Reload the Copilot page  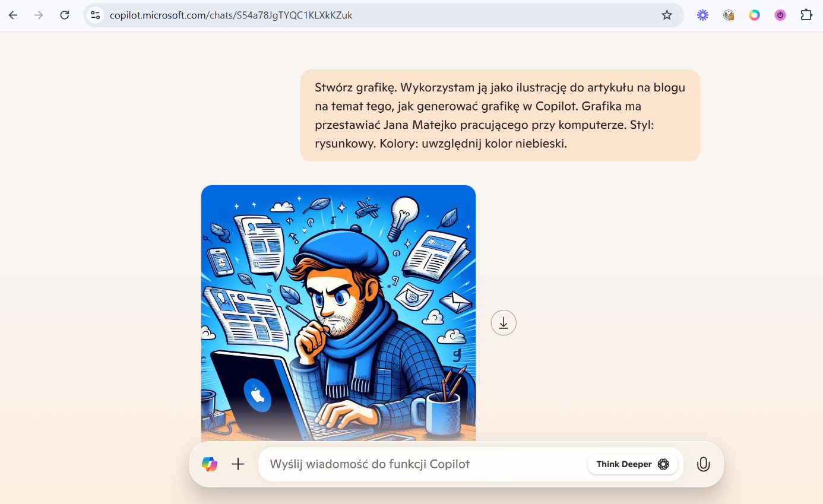click(65, 15)
